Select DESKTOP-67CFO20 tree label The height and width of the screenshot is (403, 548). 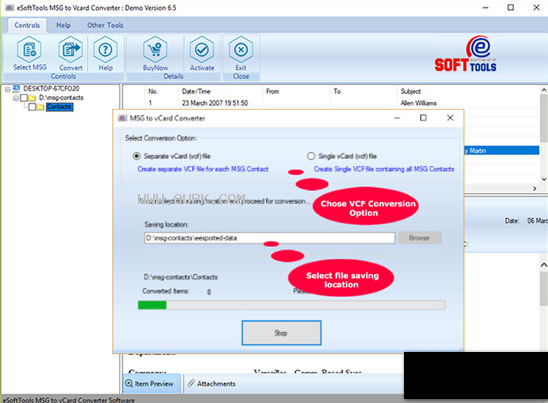tap(51, 88)
